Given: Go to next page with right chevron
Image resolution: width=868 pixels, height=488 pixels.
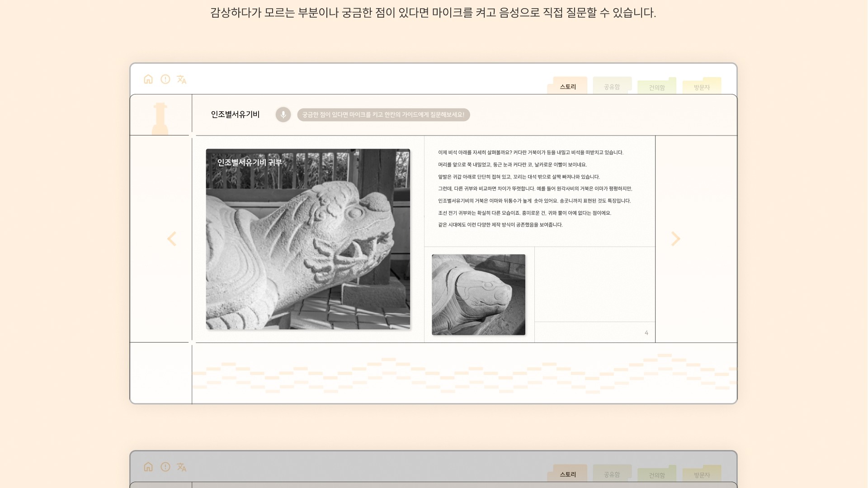Looking at the screenshot, I should coord(675,239).
